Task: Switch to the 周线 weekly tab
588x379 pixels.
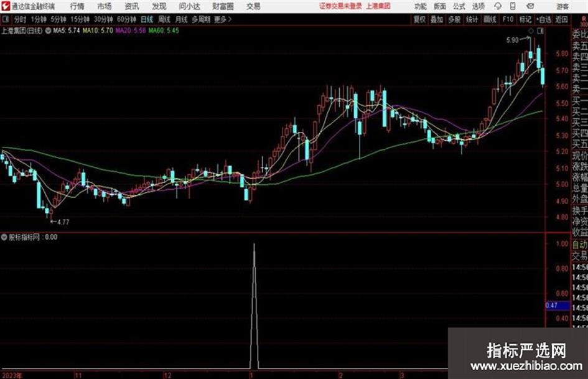Action: point(164,19)
